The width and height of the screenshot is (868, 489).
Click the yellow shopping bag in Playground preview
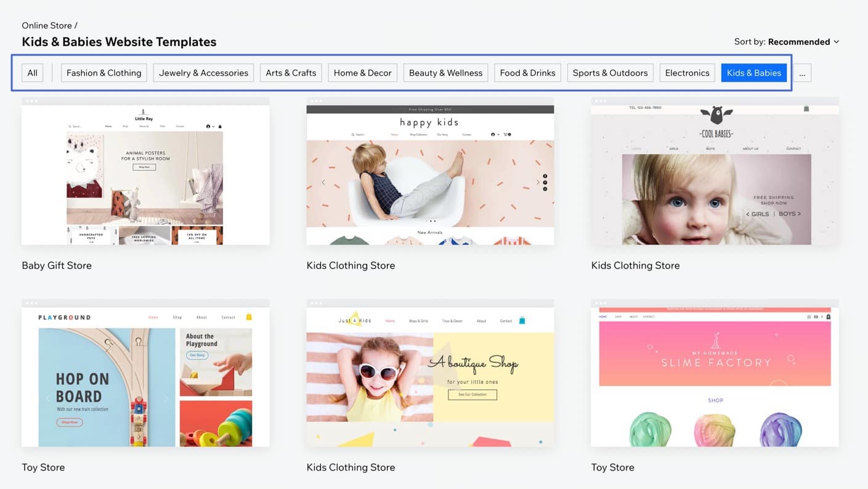coord(249,317)
